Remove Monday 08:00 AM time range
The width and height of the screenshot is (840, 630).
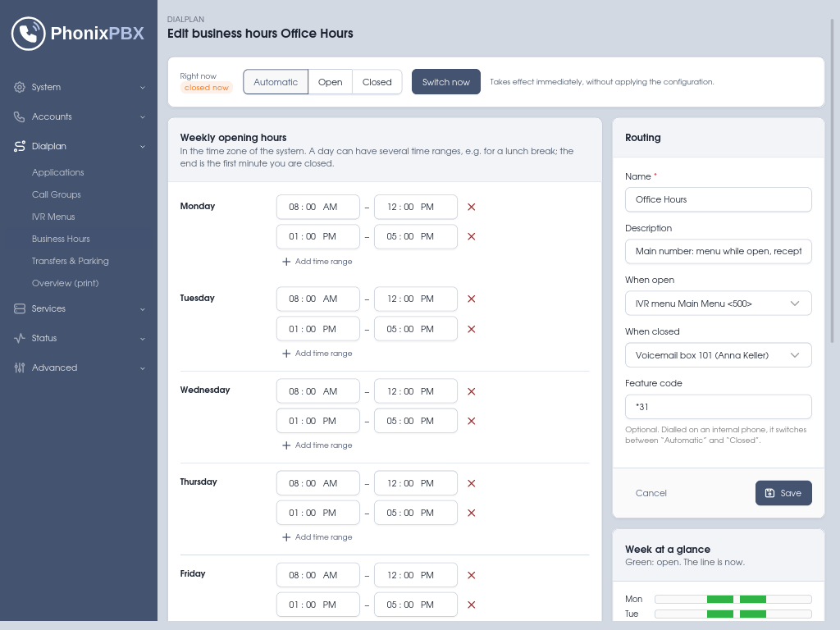(x=472, y=207)
